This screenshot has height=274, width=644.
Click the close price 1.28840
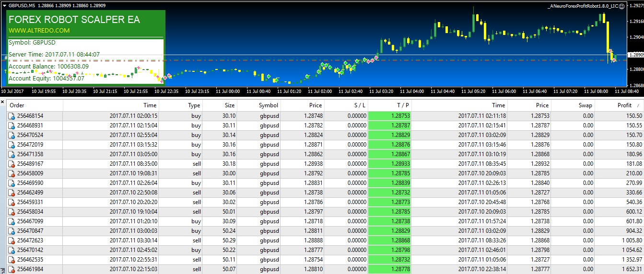click(x=539, y=183)
